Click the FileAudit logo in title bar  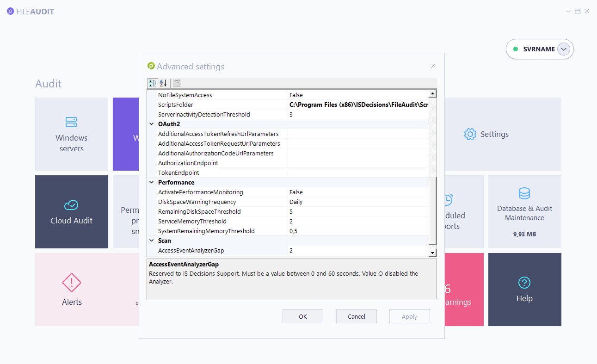click(31, 12)
